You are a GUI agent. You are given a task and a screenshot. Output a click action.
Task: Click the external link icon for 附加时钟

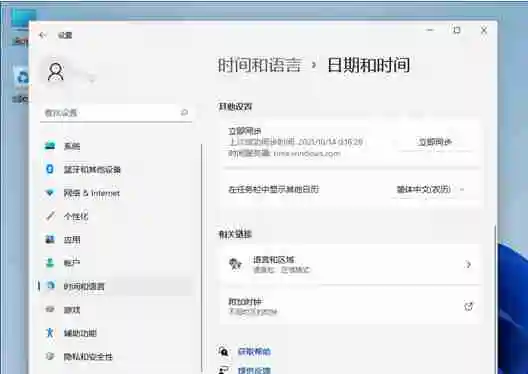pos(468,306)
